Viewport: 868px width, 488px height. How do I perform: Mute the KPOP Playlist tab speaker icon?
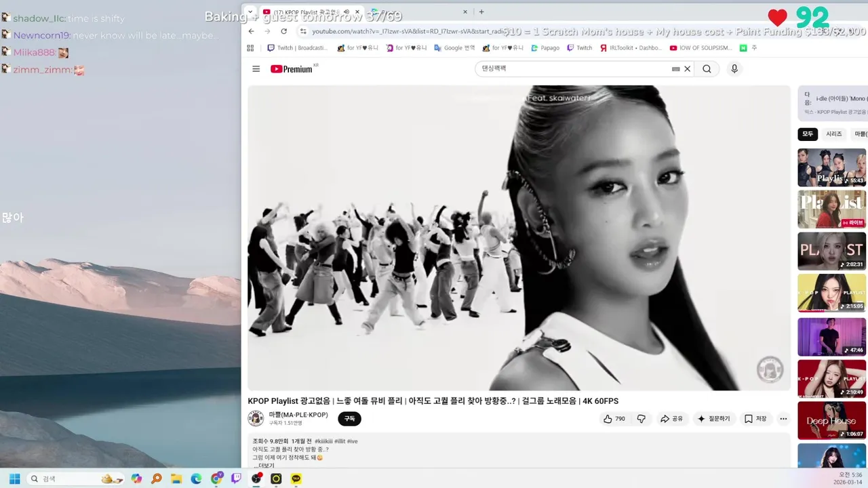pos(347,12)
